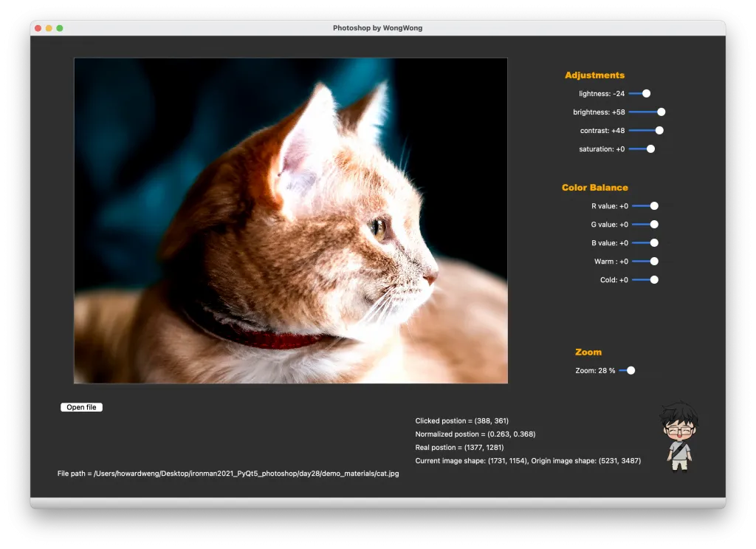Viewport: 756px width, 549px height.
Task: Pick the cat's pink nose in the photo
Action: [430, 279]
